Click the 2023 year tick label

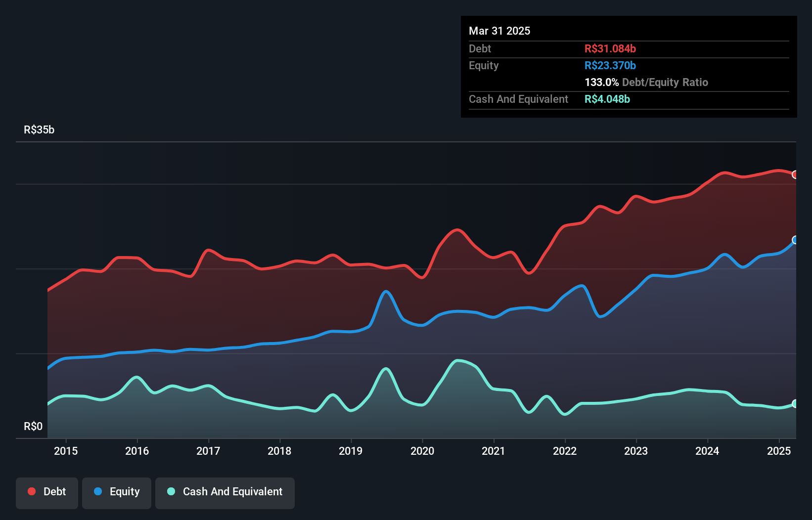click(x=636, y=451)
